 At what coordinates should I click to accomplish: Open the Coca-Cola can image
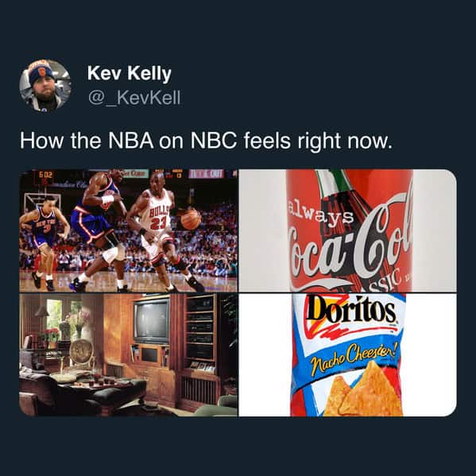[x=347, y=230]
